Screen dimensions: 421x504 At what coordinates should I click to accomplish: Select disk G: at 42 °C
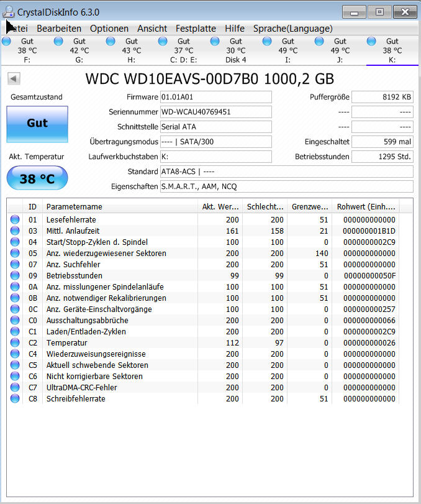coord(79,50)
